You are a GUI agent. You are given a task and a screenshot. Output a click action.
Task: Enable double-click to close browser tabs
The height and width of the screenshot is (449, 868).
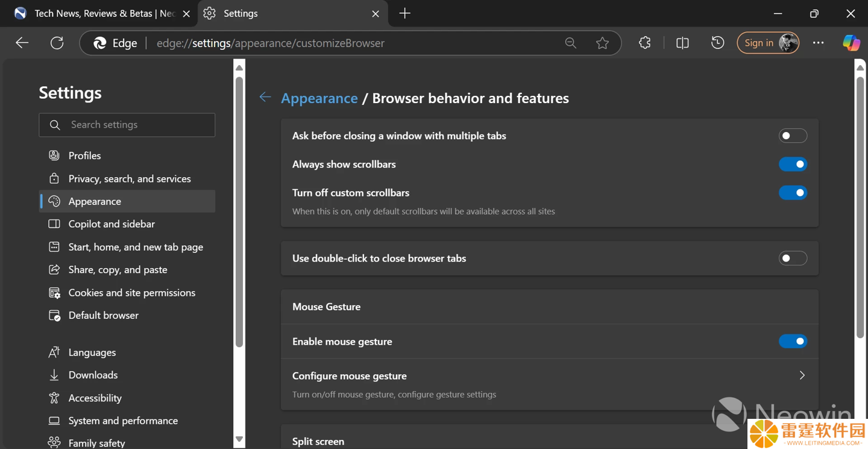(x=793, y=258)
